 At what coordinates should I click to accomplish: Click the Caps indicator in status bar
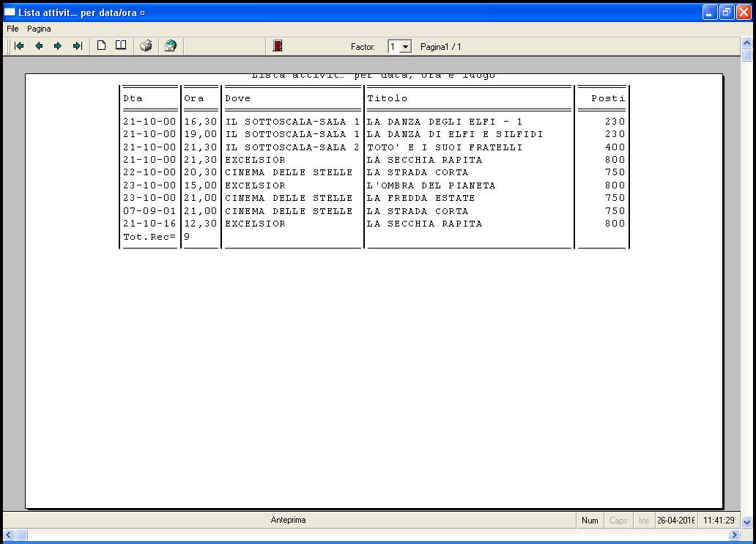tap(618, 521)
